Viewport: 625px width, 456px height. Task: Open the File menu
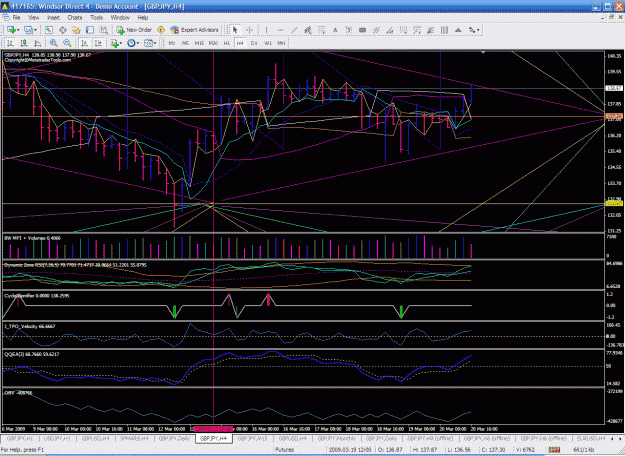pos(16,18)
